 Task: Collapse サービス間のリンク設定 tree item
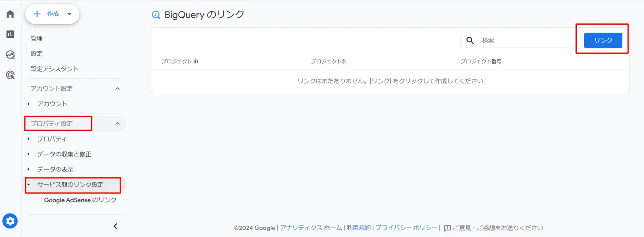[28, 185]
